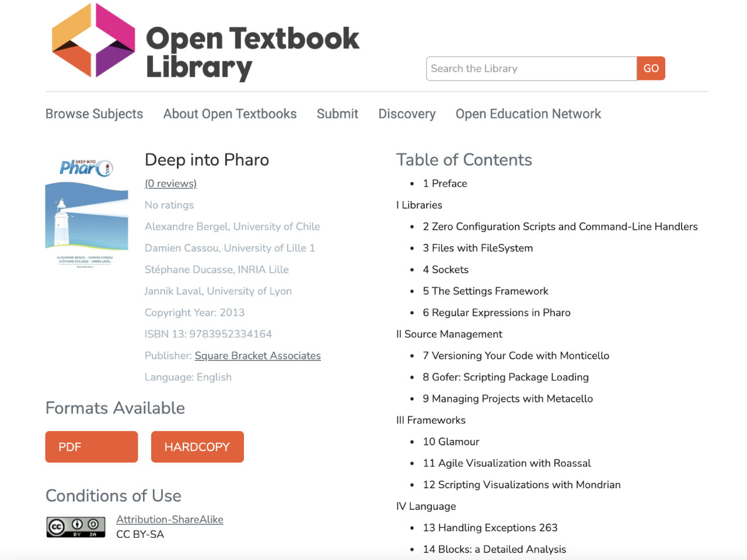747x560 pixels.
Task: Open the (0 reviews) link
Action: tap(171, 183)
